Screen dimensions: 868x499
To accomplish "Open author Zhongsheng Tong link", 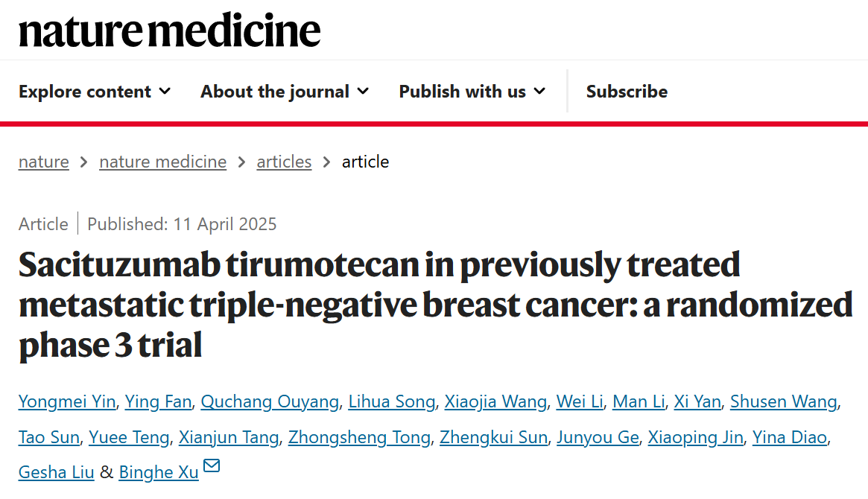I will coord(359,437).
